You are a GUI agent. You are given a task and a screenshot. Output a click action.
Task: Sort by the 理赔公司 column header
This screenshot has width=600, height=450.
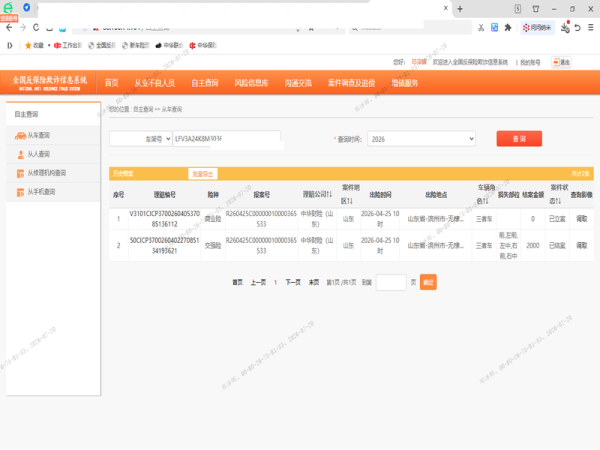[x=317, y=194]
